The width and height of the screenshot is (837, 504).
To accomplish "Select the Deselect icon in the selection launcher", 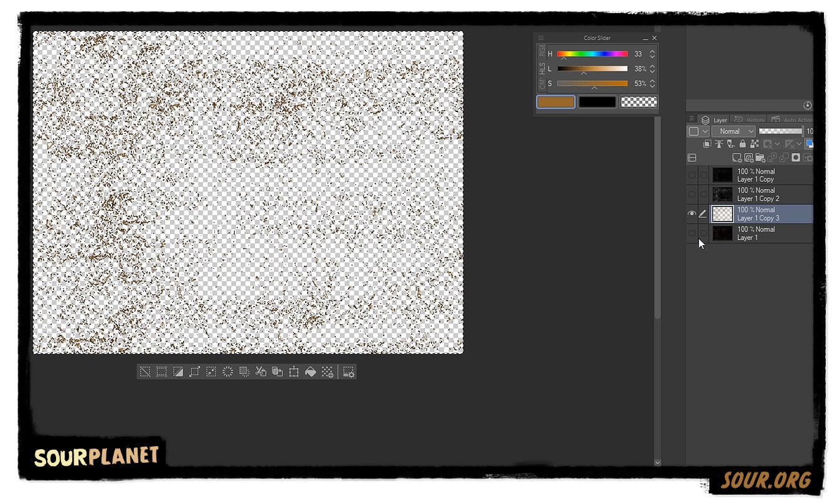I will [x=145, y=371].
